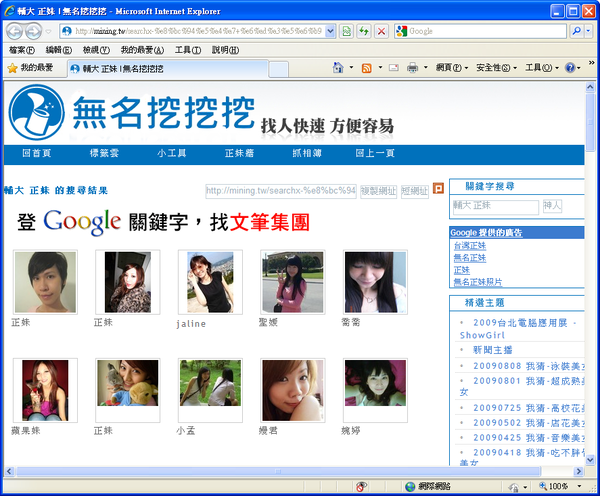Open the 工具(O) command menu
The height and width of the screenshot is (496, 600).
pyautogui.click(x=541, y=68)
